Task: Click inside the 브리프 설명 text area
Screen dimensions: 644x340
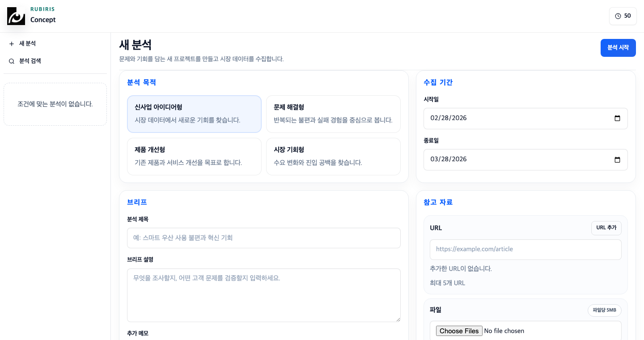Action: pos(263,294)
